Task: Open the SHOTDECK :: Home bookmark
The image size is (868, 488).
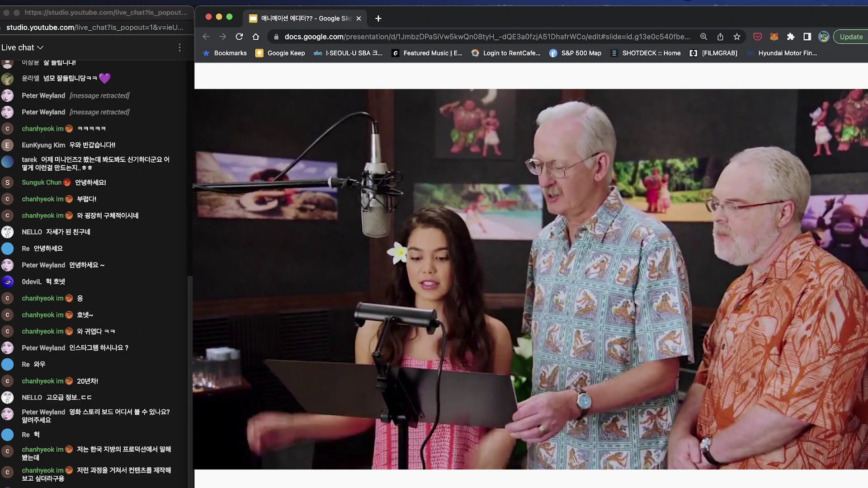Action: click(646, 53)
